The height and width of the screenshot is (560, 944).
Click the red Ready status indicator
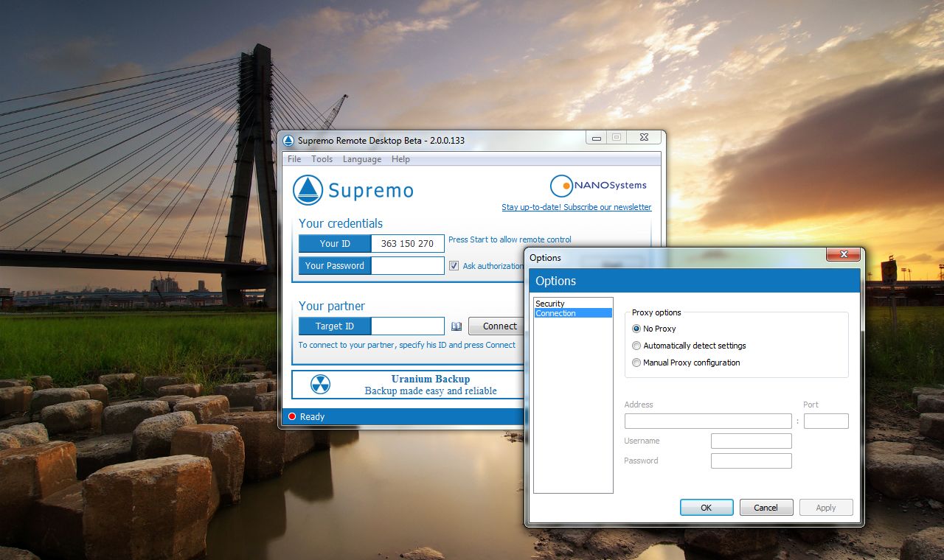292,417
